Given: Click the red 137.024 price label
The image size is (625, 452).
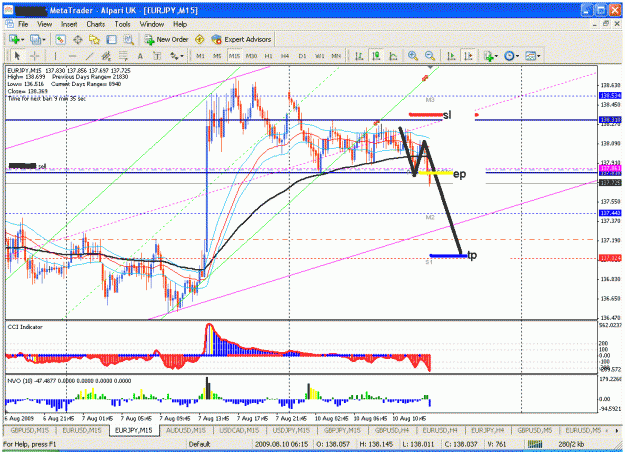Looking at the screenshot, I should tap(610, 258).
